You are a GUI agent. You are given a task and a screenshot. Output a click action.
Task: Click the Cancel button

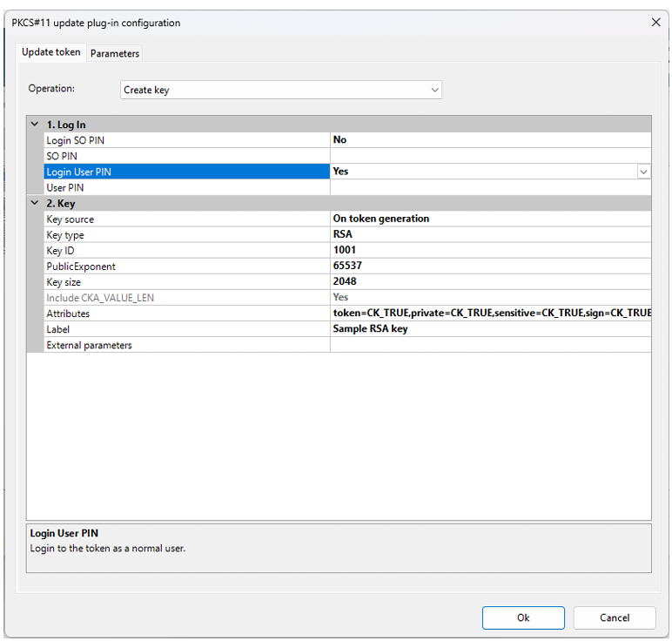(615, 617)
